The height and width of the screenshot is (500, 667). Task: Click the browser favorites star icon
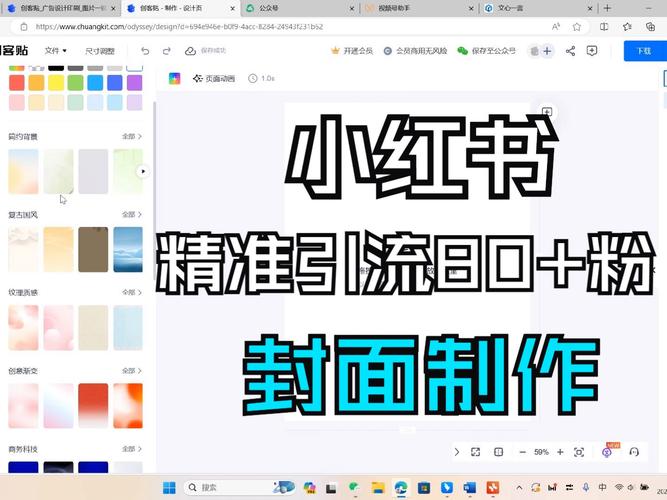pyautogui.click(x=577, y=27)
